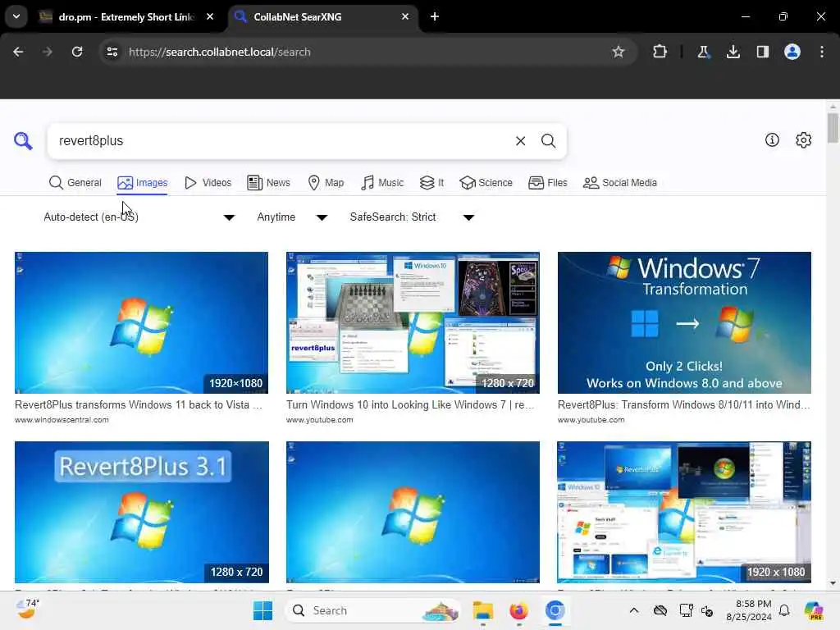Screen dimensions: 840x630
Task: Click the taskbar Search box
Action: [x=372, y=610]
